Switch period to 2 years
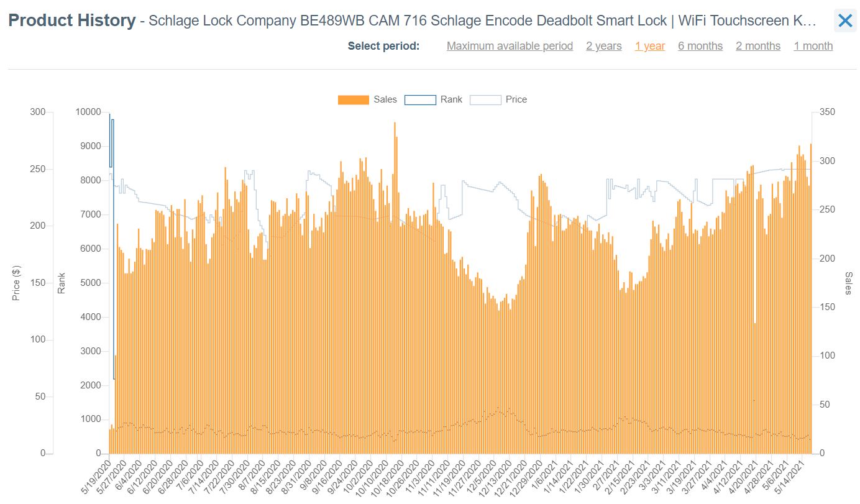This screenshot has width=860, height=504. click(x=604, y=46)
